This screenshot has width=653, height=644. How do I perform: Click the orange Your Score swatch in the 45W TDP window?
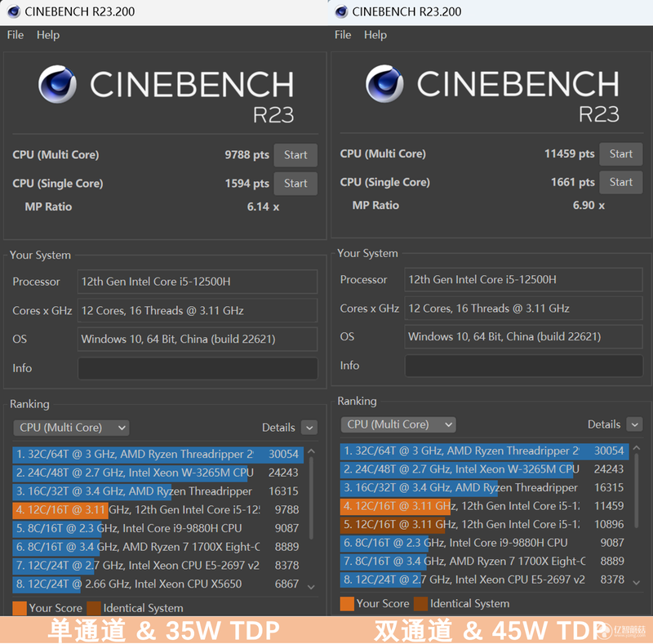347,603
